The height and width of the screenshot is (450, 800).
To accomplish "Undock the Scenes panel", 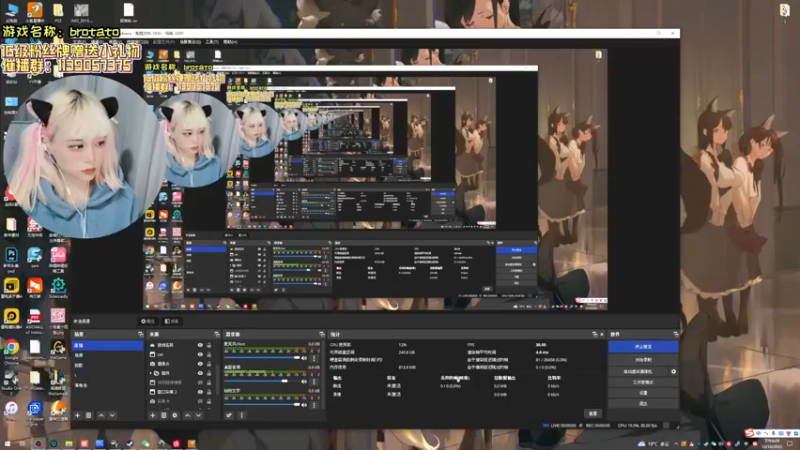I will (140, 334).
